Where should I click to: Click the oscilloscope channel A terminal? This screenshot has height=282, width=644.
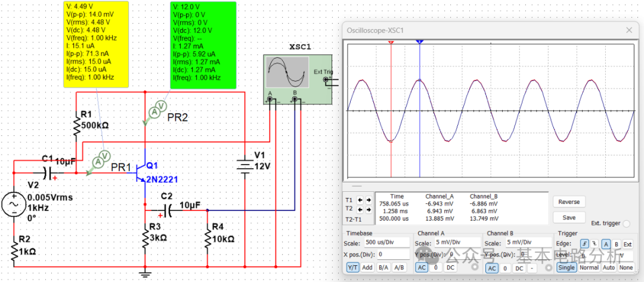pyautogui.click(x=270, y=100)
